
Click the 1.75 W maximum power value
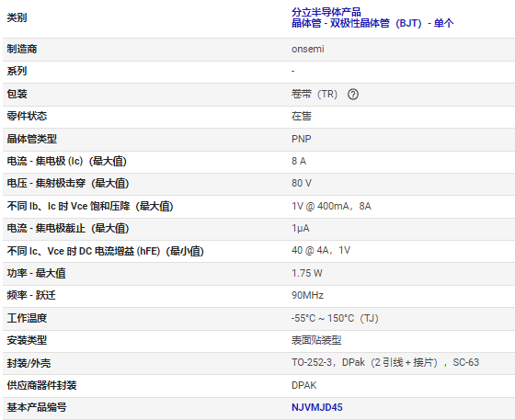[x=307, y=273]
